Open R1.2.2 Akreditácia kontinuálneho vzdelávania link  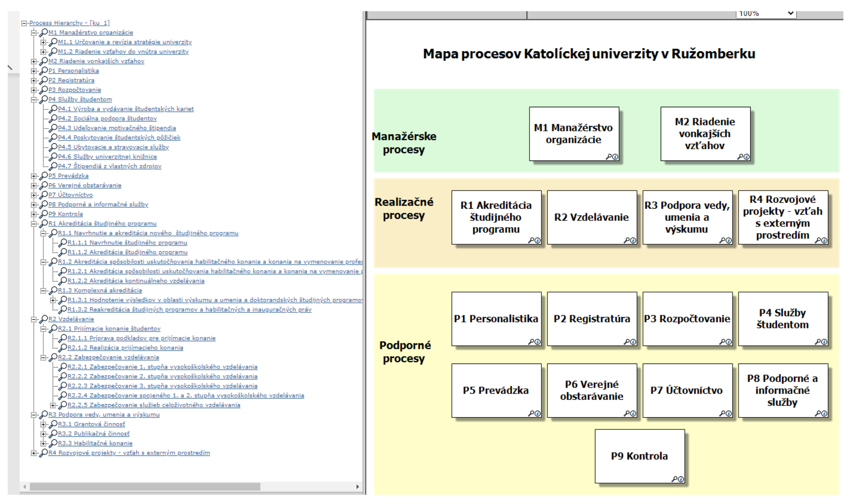click(136, 281)
